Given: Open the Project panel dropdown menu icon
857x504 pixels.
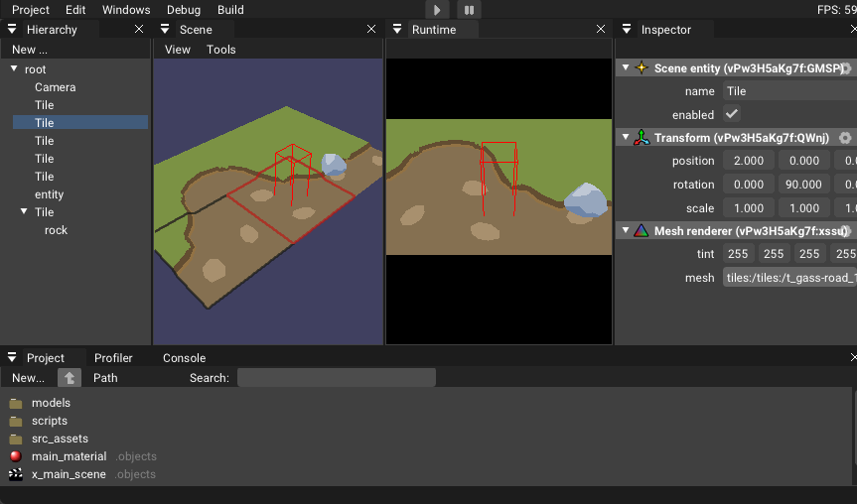Looking at the screenshot, I should point(12,357).
